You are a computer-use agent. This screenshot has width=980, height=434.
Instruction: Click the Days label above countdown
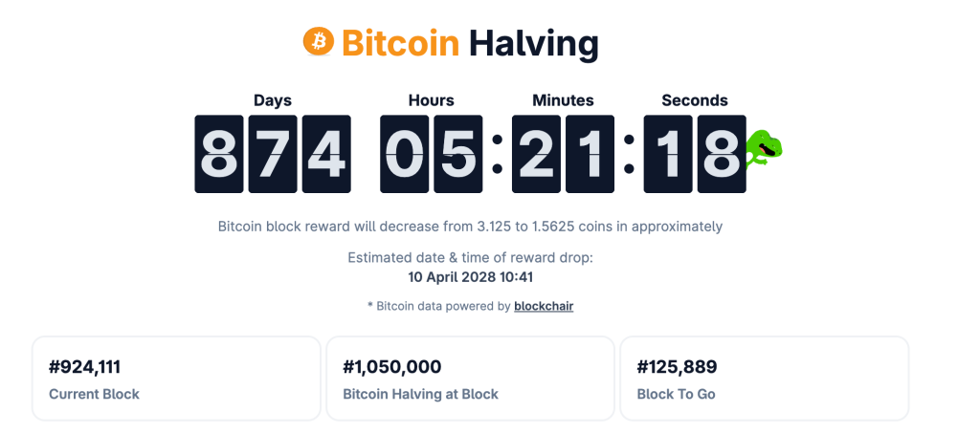[x=273, y=100]
